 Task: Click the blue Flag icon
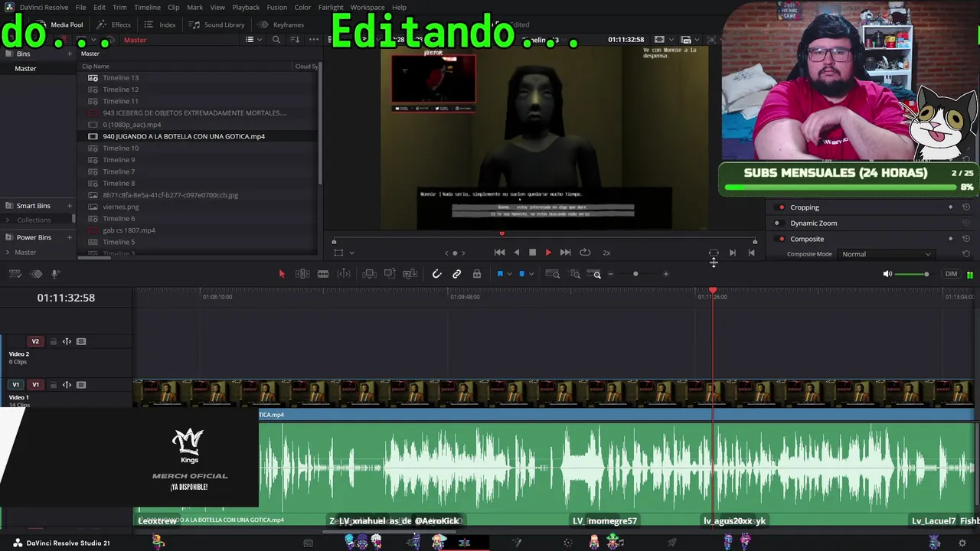(x=500, y=274)
